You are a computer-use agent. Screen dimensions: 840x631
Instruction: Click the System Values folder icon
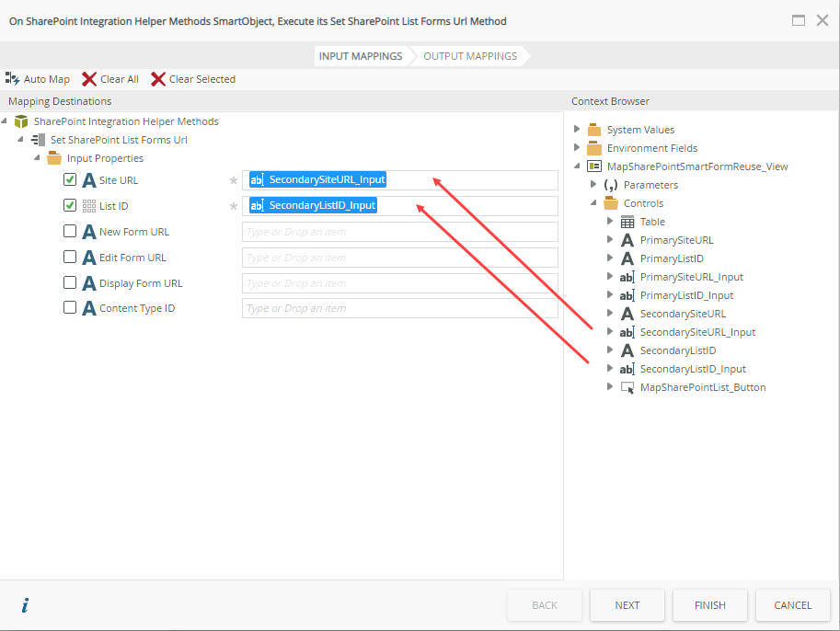(x=594, y=130)
